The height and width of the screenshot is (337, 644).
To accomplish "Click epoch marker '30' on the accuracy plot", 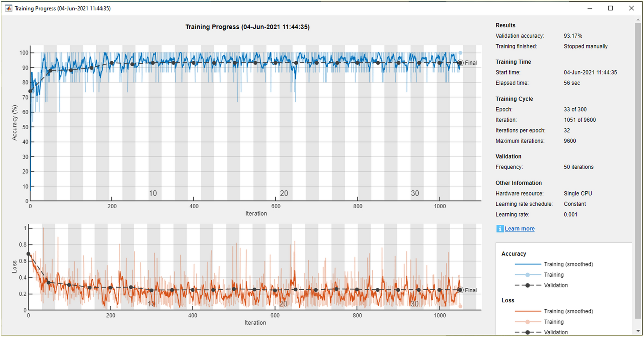I will coord(415,193).
